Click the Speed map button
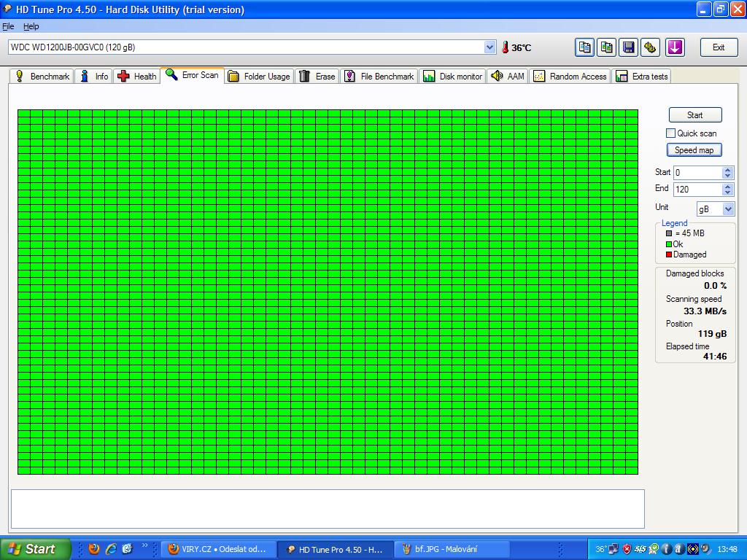 point(694,150)
